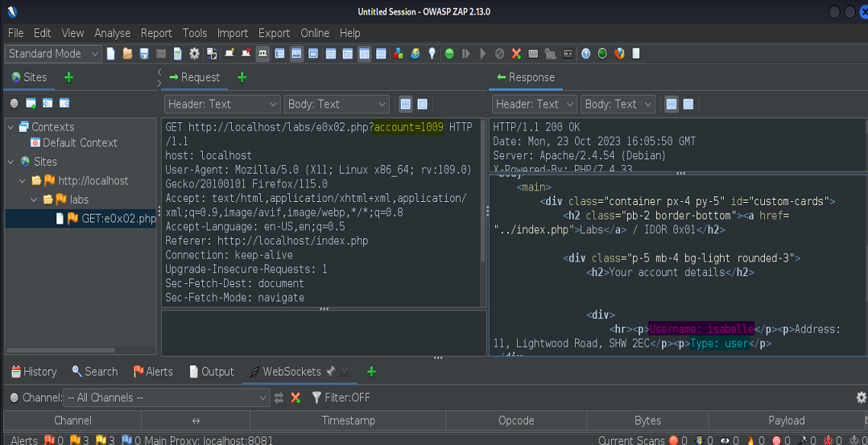Image resolution: width=868 pixels, height=445 pixels.
Task: Switch to the Output tab
Action: point(212,372)
